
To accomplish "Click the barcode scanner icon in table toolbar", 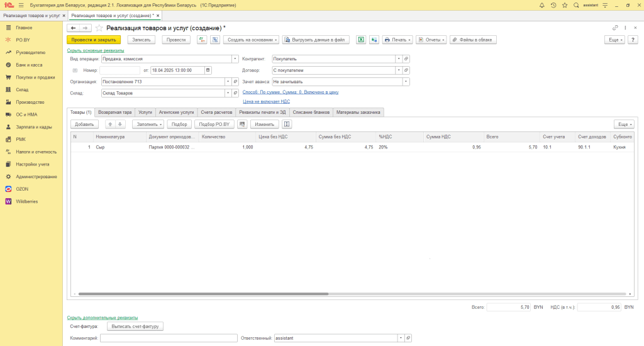I will (242, 124).
